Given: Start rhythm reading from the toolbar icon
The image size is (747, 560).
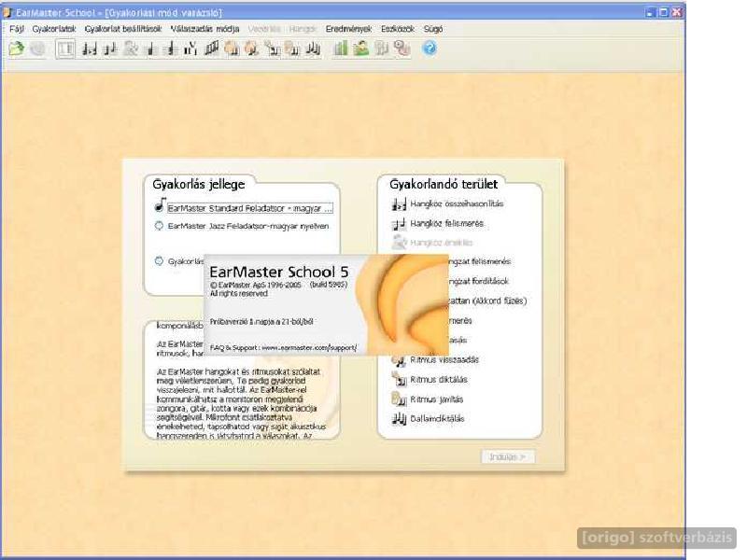Looking at the screenshot, I should point(232,49).
